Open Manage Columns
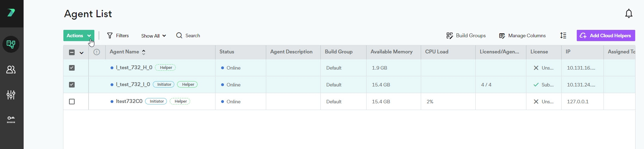The width and height of the screenshot is (644, 149). coord(522,35)
